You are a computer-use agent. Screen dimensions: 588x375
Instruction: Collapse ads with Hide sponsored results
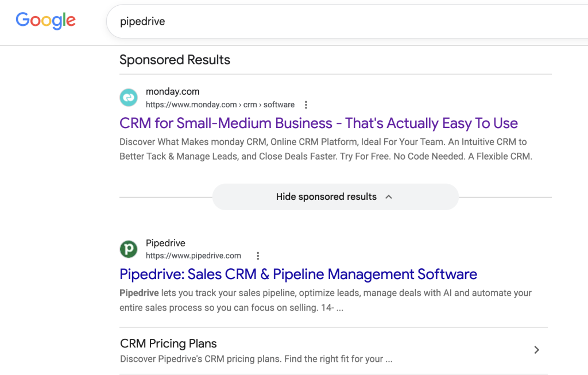tap(335, 197)
